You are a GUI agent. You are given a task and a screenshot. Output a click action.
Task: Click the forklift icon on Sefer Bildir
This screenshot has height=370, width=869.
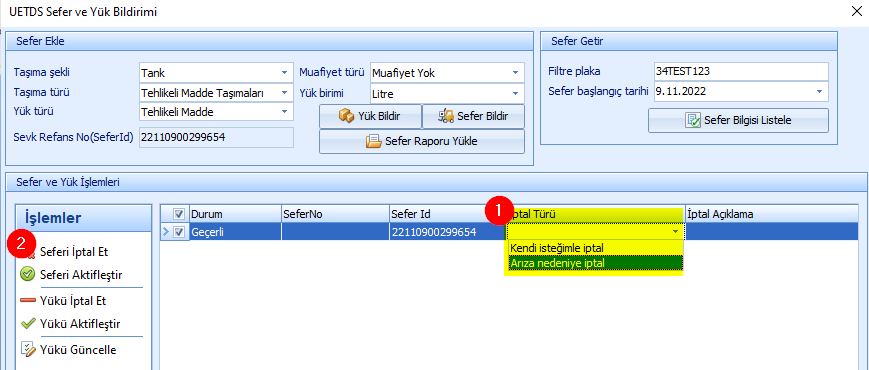point(446,116)
